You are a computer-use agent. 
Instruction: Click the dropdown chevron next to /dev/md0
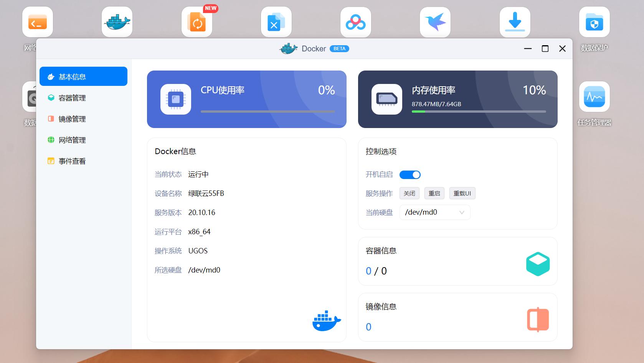coord(461,212)
